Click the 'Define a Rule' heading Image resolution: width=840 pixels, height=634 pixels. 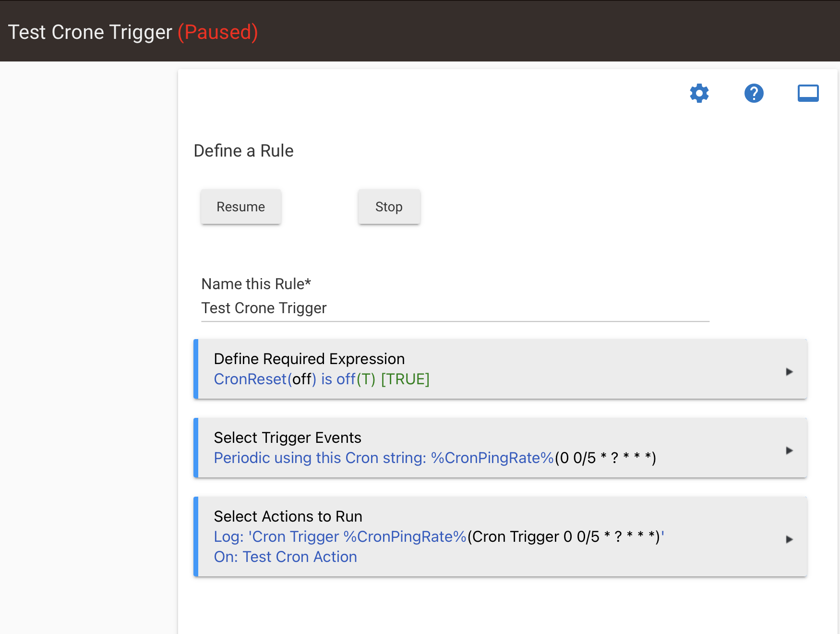pyautogui.click(x=243, y=151)
